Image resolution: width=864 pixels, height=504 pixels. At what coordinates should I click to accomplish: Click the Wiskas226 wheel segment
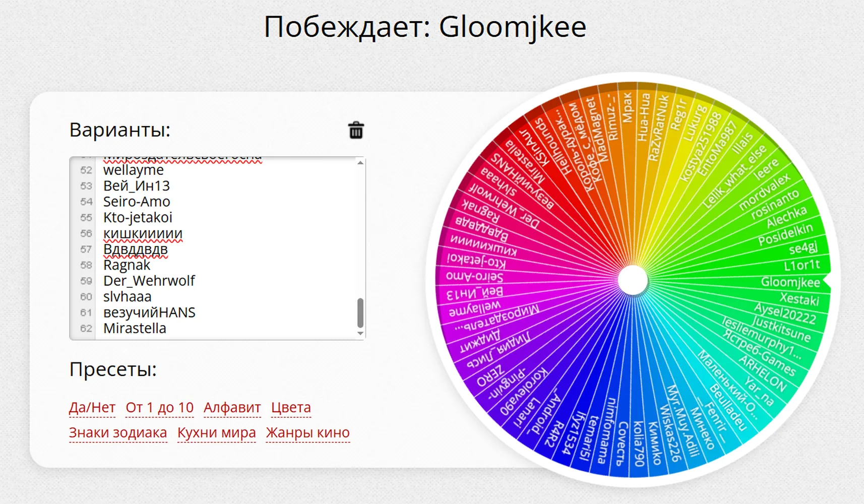(x=670, y=433)
